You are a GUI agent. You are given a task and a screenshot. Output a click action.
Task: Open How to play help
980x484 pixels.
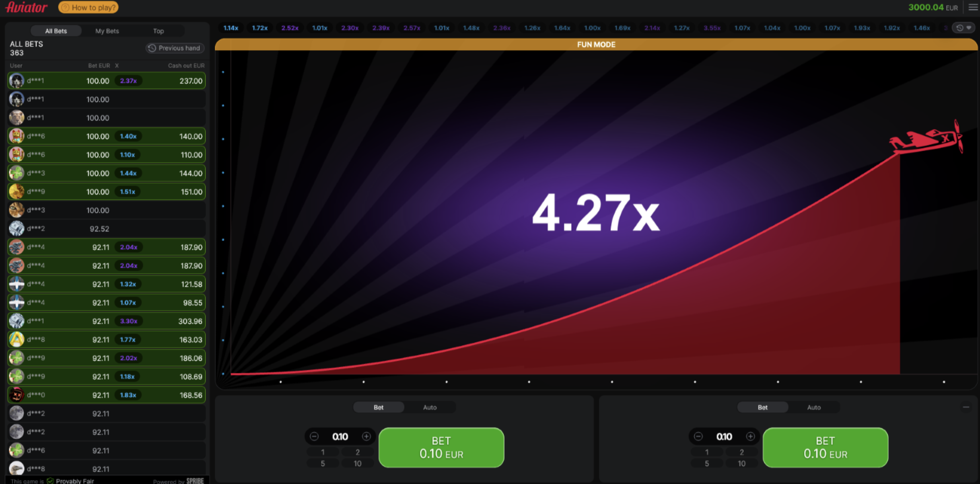(x=88, y=7)
